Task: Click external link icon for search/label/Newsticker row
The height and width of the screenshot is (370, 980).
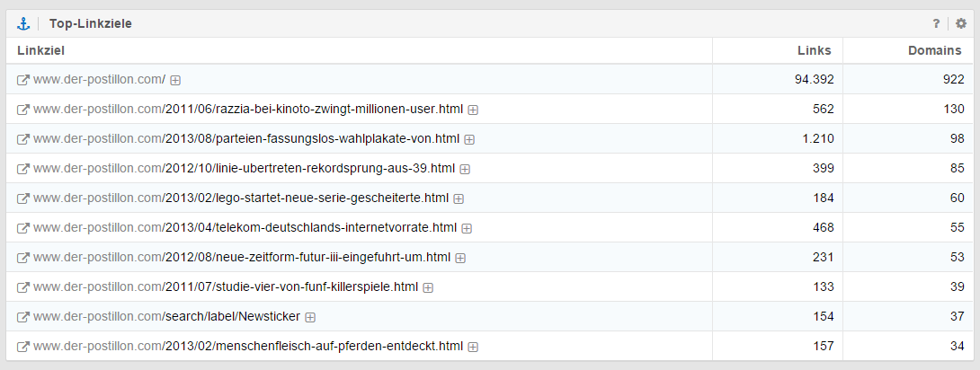Action: click(x=23, y=317)
